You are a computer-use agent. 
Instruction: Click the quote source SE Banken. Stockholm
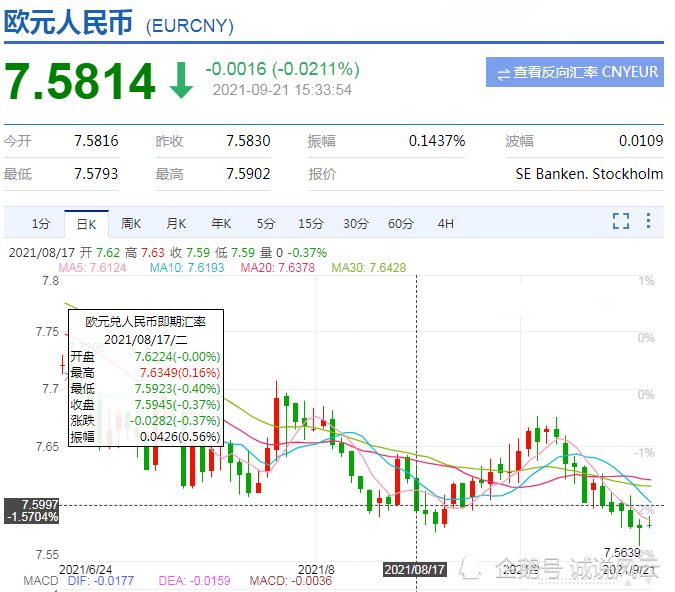coord(589,174)
